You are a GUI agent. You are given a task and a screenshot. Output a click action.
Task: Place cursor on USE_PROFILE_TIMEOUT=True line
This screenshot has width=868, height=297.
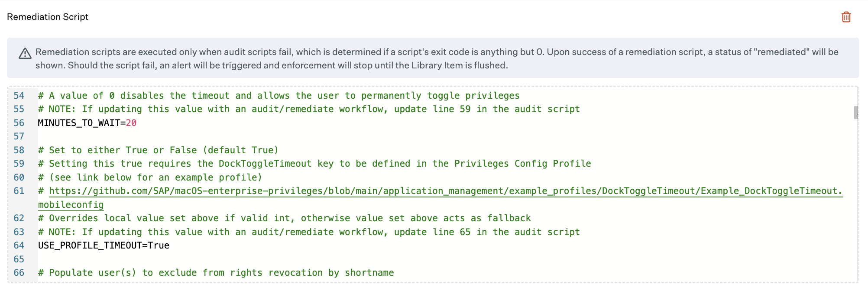(104, 245)
